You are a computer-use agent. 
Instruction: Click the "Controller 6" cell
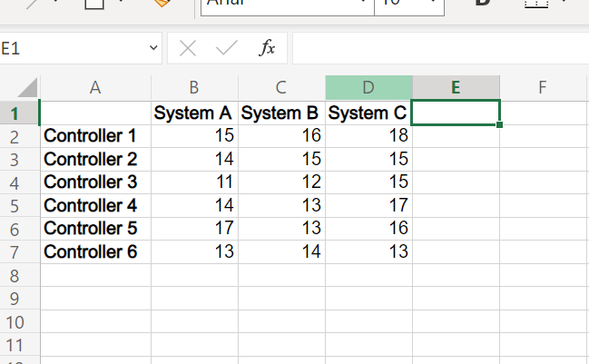click(96, 252)
